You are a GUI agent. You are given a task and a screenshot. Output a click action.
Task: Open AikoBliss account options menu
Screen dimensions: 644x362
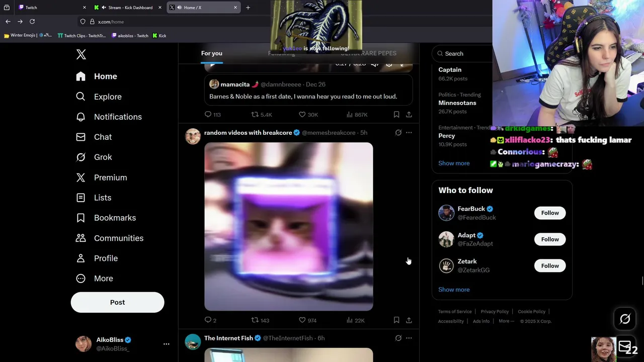pyautogui.click(x=166, y=344)
